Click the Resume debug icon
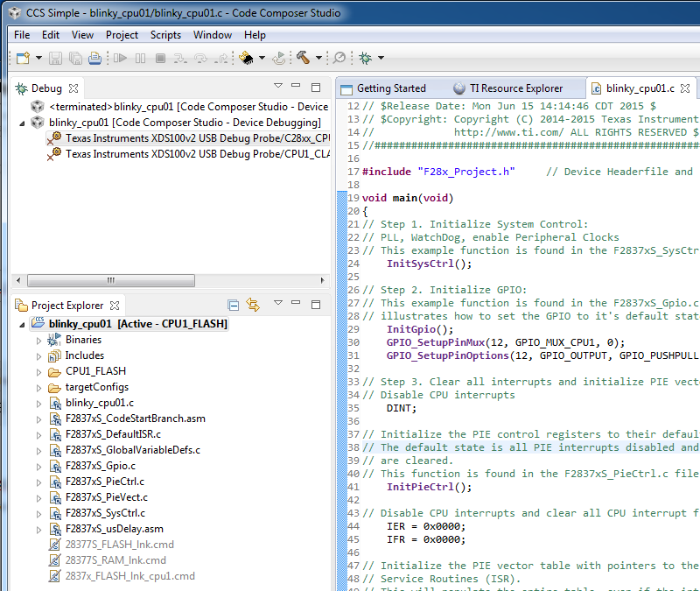 click(x=120, y=58)
